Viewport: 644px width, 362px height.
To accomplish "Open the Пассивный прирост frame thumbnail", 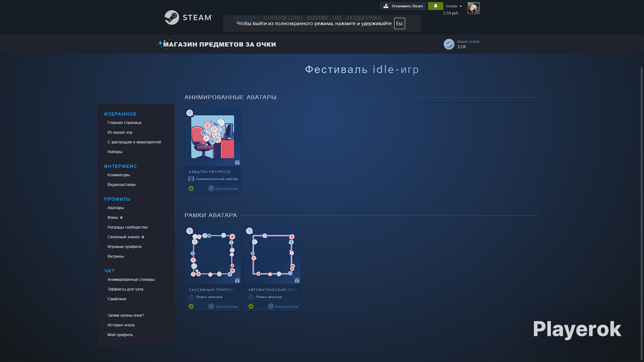I will click(x=213, y=255).
